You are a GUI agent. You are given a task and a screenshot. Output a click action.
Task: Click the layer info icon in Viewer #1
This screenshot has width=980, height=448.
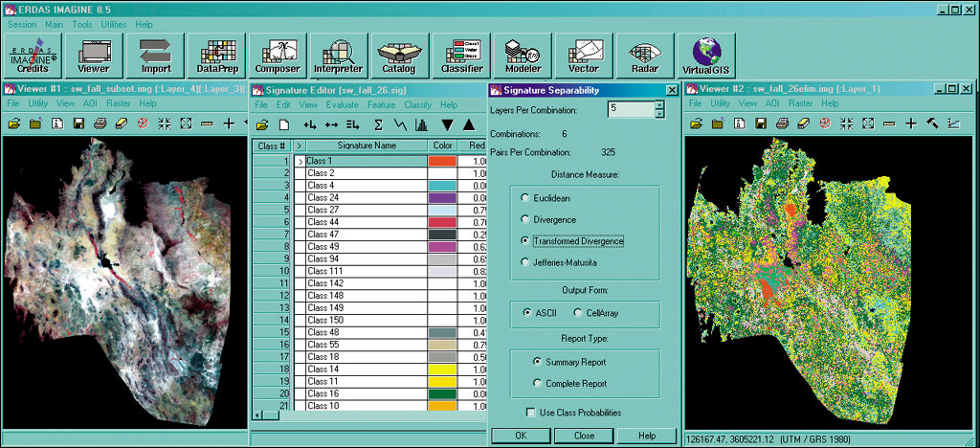(57, 123)
